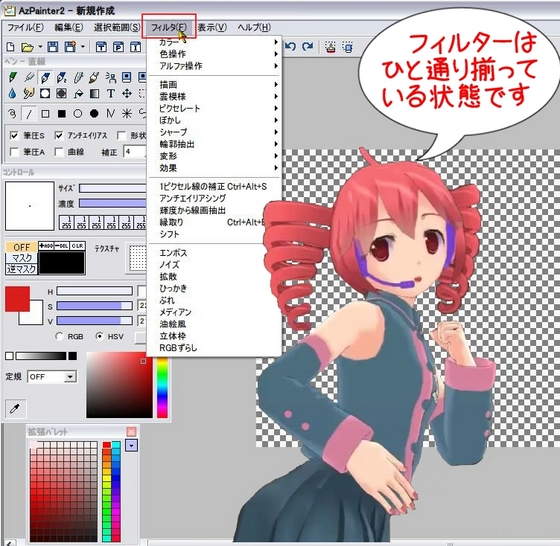Close the 拡張パレット panel
Screen dimensions: 560x546
pyautogui.click(x=131, y=431)
